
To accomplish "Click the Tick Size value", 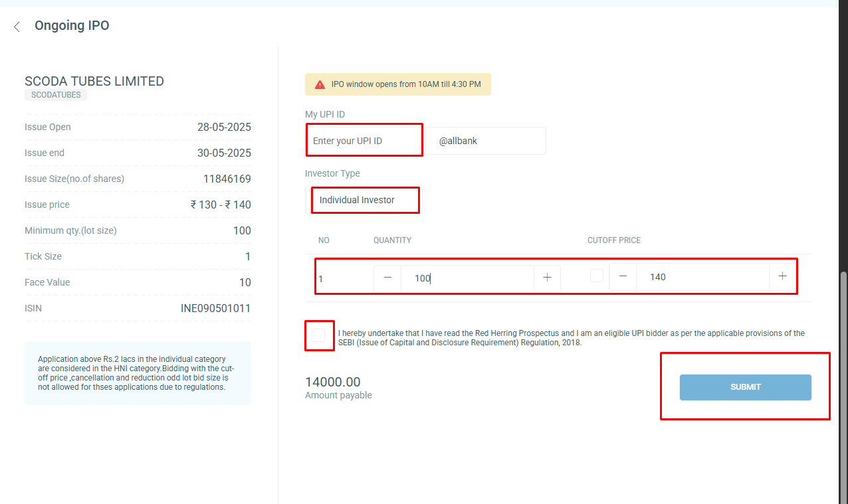I will pyautogui.click(x=248, y=256).
